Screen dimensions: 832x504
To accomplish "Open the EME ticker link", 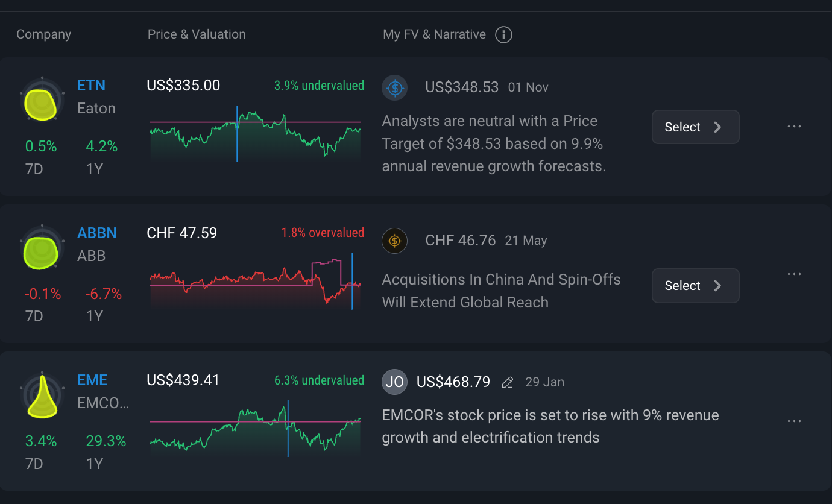I will coord(93,381).
